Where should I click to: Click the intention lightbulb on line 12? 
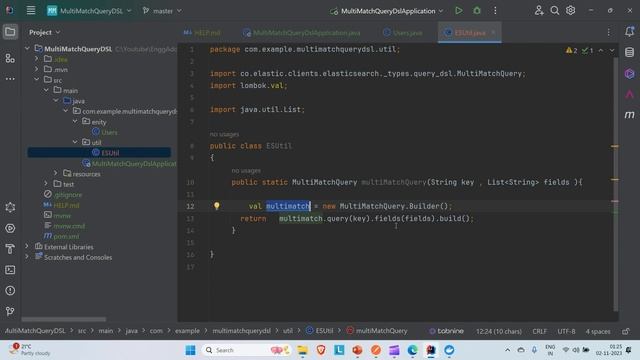click(217, 206)
